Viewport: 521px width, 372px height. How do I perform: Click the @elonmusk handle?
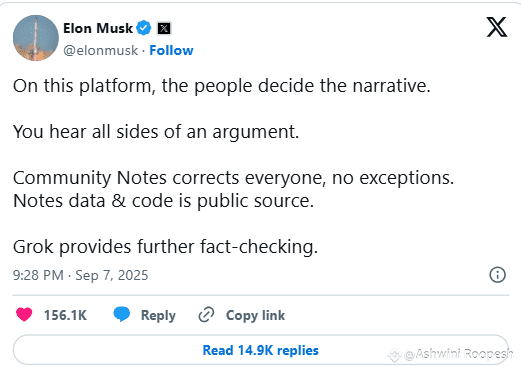(x=100, y=51)
